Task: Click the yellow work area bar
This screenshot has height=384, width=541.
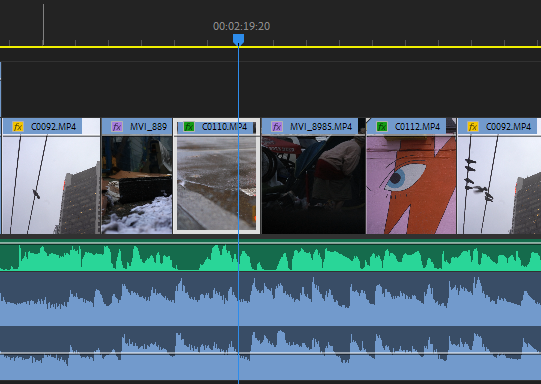Action: (x=270, y=47)
